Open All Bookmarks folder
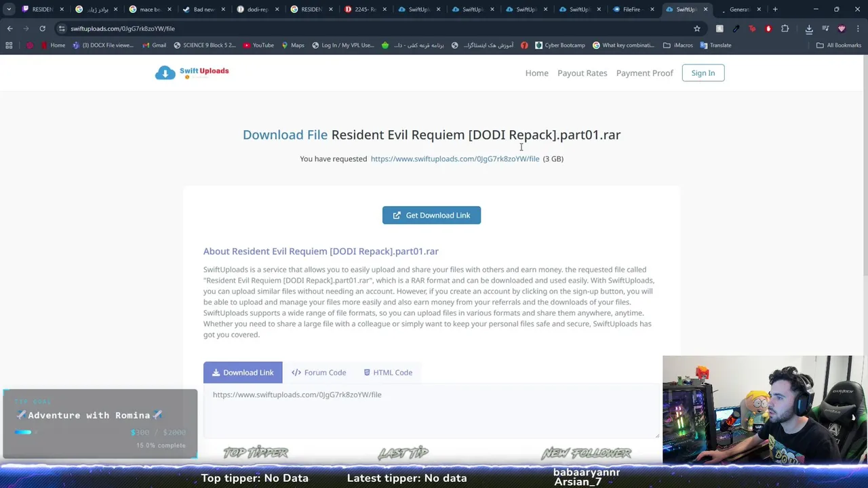 point(839,45)
